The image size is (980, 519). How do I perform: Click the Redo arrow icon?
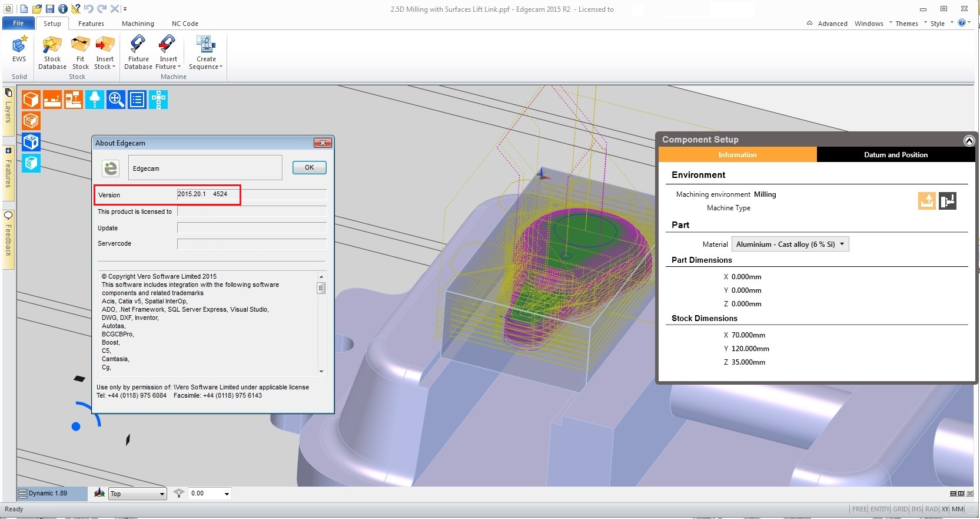(x=102, y=9)
